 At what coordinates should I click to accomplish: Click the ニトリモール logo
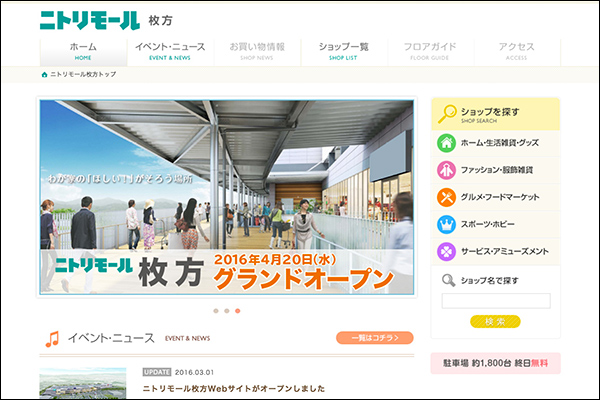pyautogui.click(x=88, y=19)
